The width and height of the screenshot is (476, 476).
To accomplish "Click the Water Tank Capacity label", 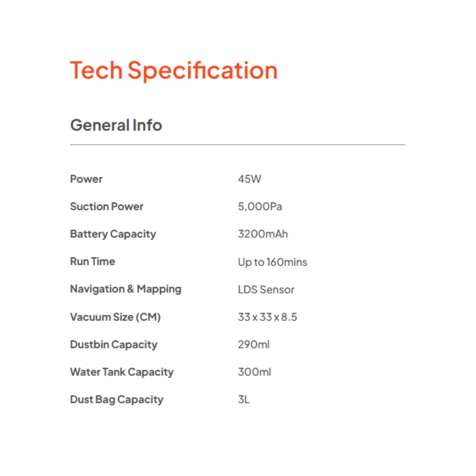I will (122, 372).
